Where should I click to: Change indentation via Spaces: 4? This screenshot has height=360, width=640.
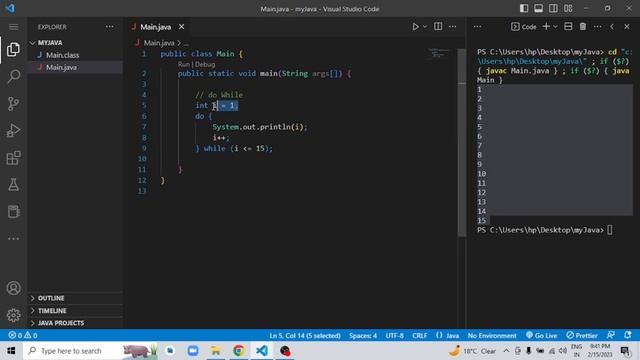tap(363, 336)
